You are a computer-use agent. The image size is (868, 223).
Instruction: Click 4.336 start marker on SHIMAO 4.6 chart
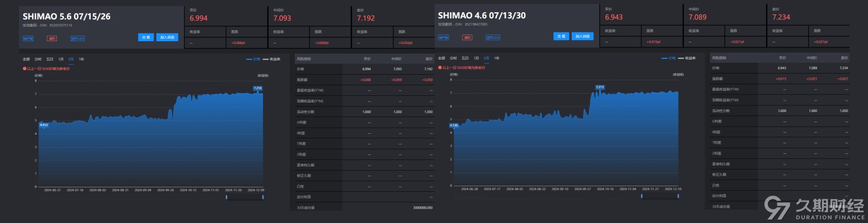pyautogui.click(x=453, y=125)
